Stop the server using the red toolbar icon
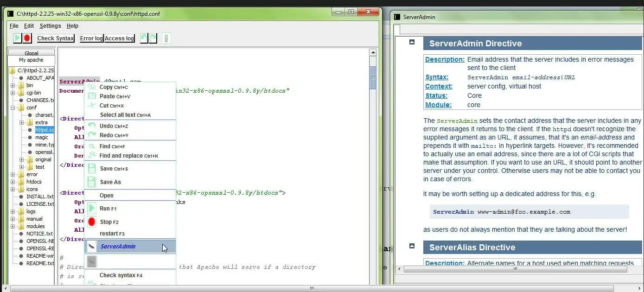 [x=27, y=38]
